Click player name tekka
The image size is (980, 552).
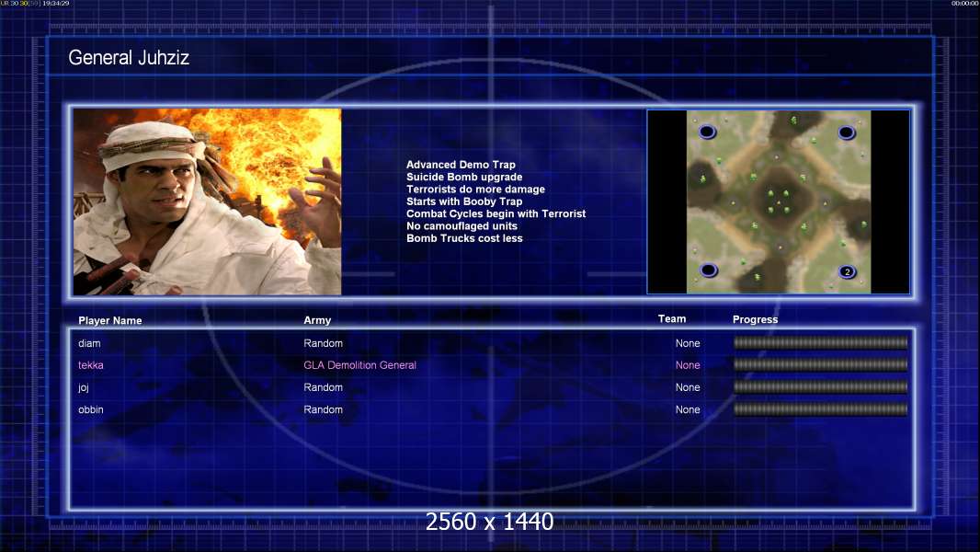point(91,365)
